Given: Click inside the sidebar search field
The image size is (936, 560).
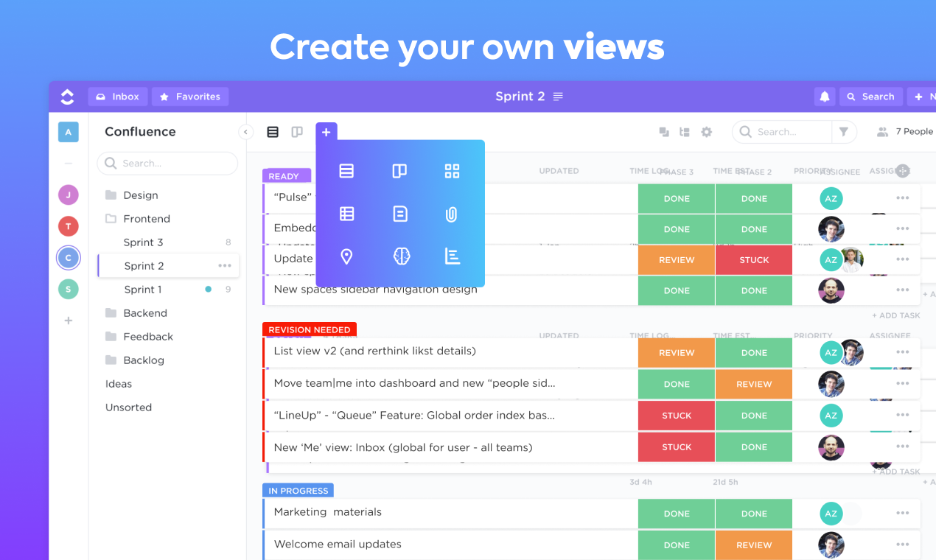Looking at the screenshot, I should coord(167,163).
